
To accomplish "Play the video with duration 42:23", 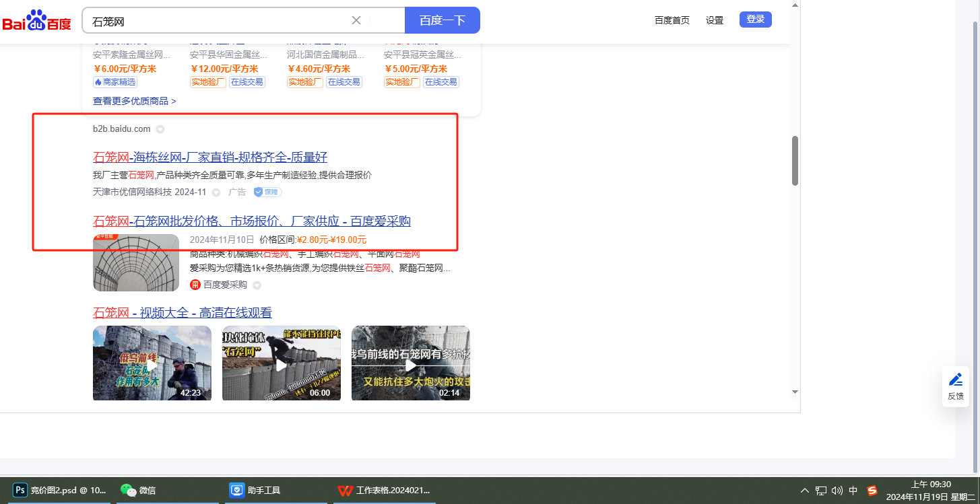I will 152,364.
